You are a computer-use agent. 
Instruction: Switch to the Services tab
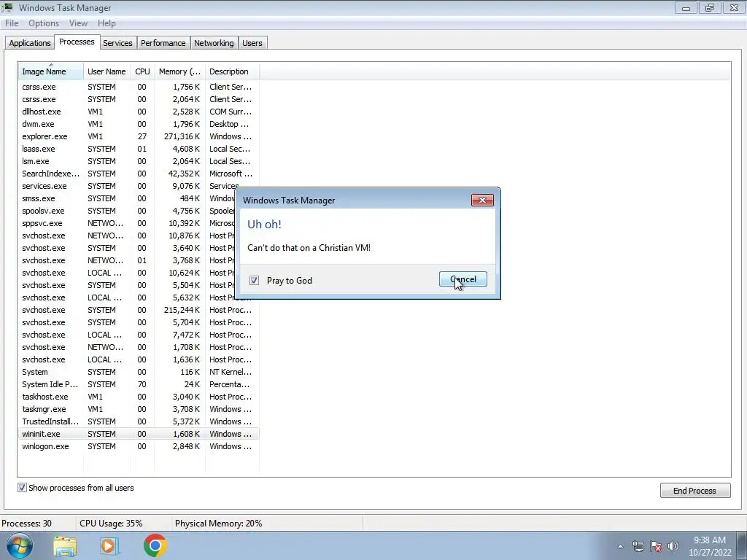117,43
